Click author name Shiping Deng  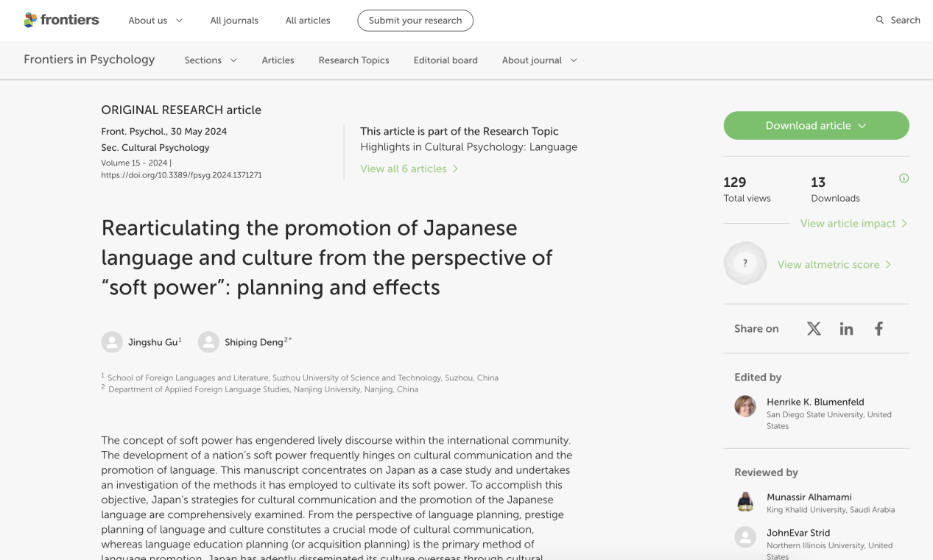(253, 342)
